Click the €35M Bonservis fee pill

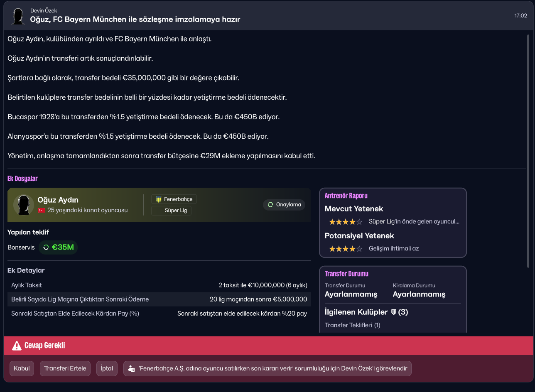[x=58, y=247]
